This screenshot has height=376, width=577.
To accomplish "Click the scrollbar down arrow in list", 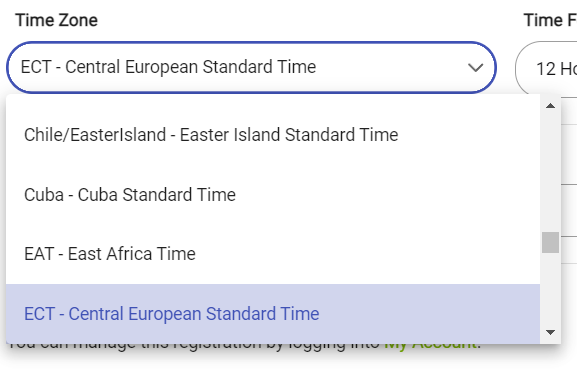I will 550,333.
